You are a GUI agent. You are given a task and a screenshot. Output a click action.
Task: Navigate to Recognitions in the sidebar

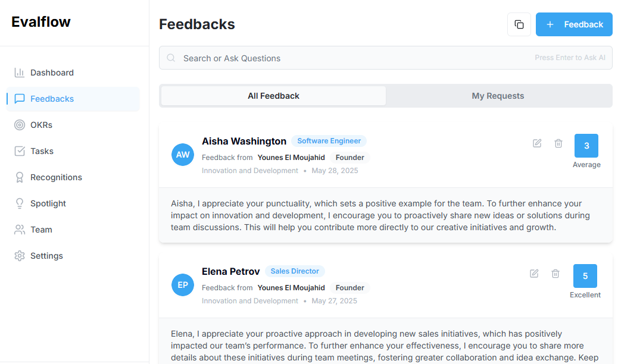pyautogui.click(x=56, y=177)
